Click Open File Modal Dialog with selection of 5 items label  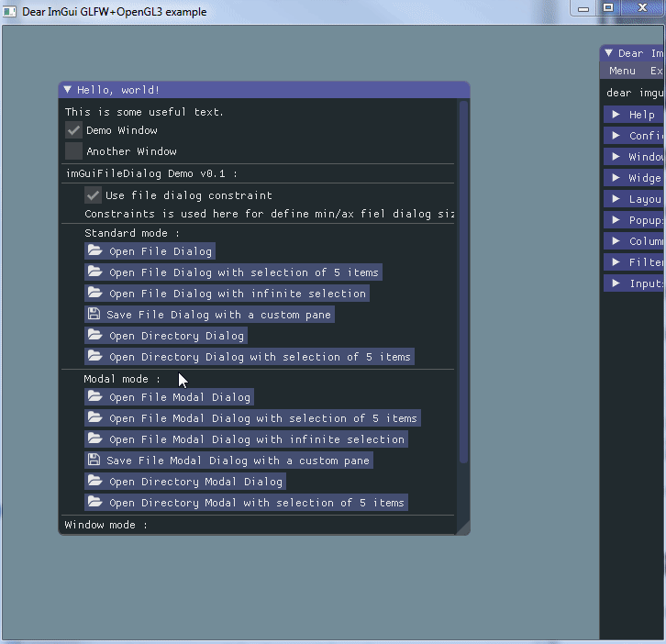click(263, 418)
